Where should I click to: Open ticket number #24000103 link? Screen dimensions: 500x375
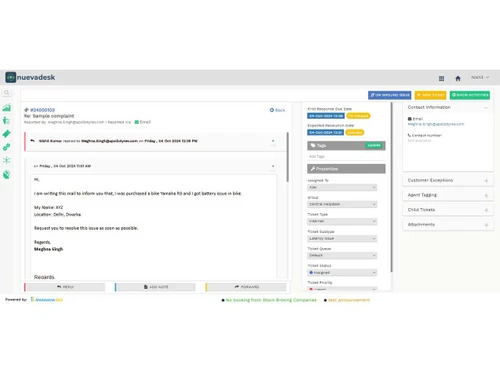click(x=42, y=110)
